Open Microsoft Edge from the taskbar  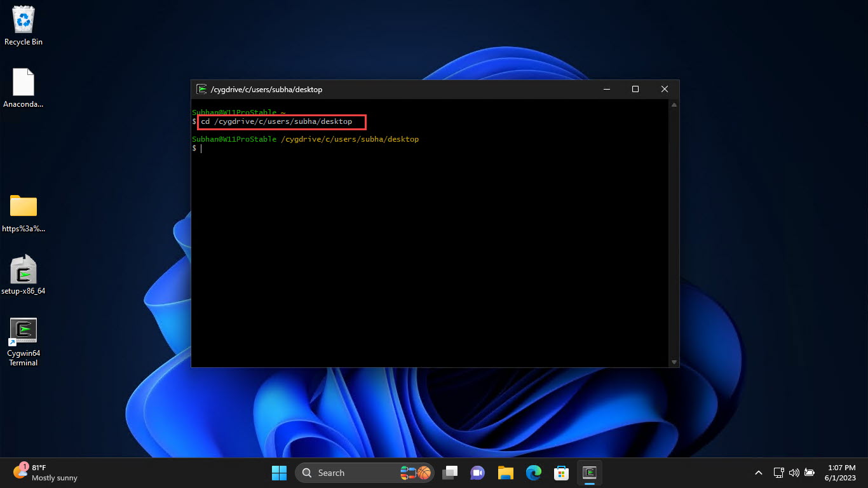point(533,473)
